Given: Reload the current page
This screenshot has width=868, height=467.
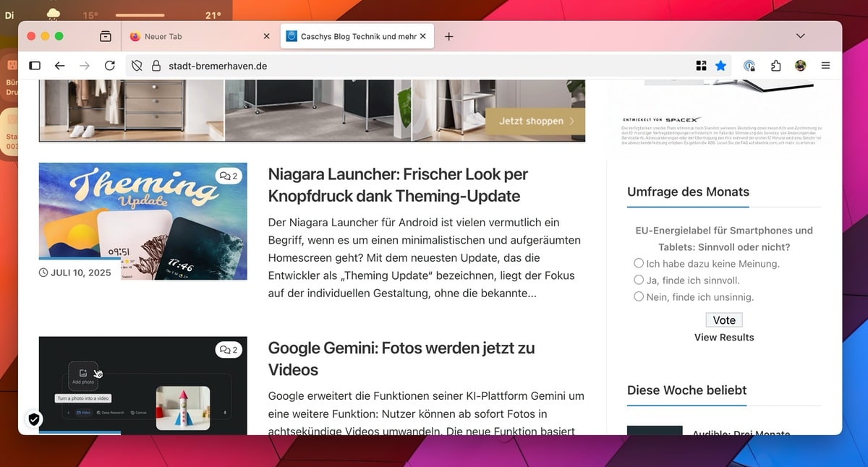Looking at the screenshot, I should 110,66.
